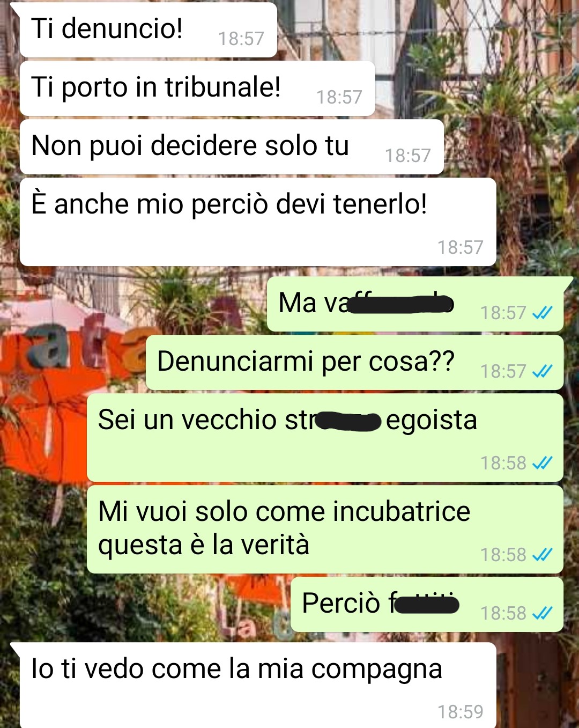Click the 18:59 timestamp on last message
Image resolution: width=579 pixels, height=728 pixels.
click(x=460, y=712)
